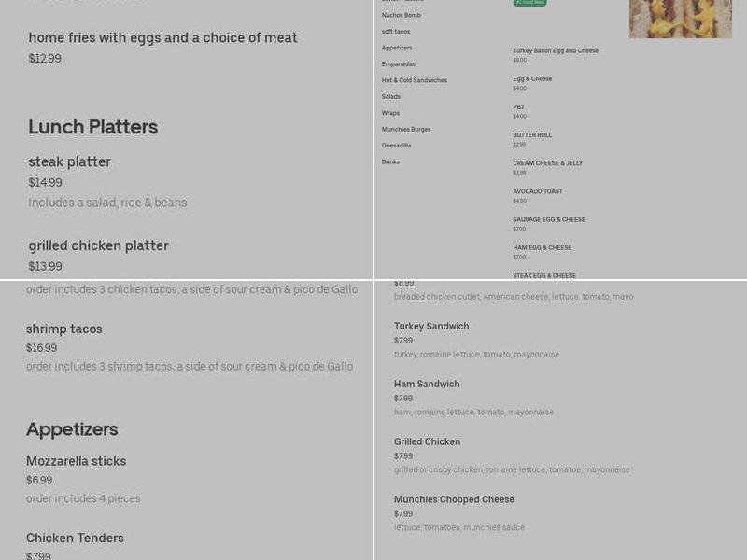Select the Nachos Bomb category in the sidebar
The image size is (747, 560).
pos(402,15)
